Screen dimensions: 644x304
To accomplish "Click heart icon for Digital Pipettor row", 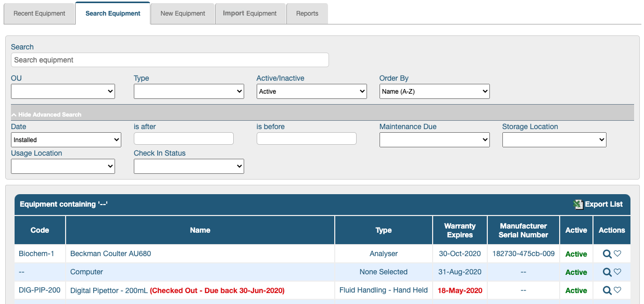I will point(617,290).
